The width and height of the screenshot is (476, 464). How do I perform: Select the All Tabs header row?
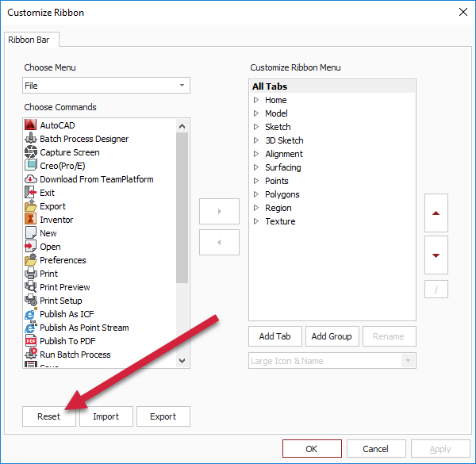point(332,86)
